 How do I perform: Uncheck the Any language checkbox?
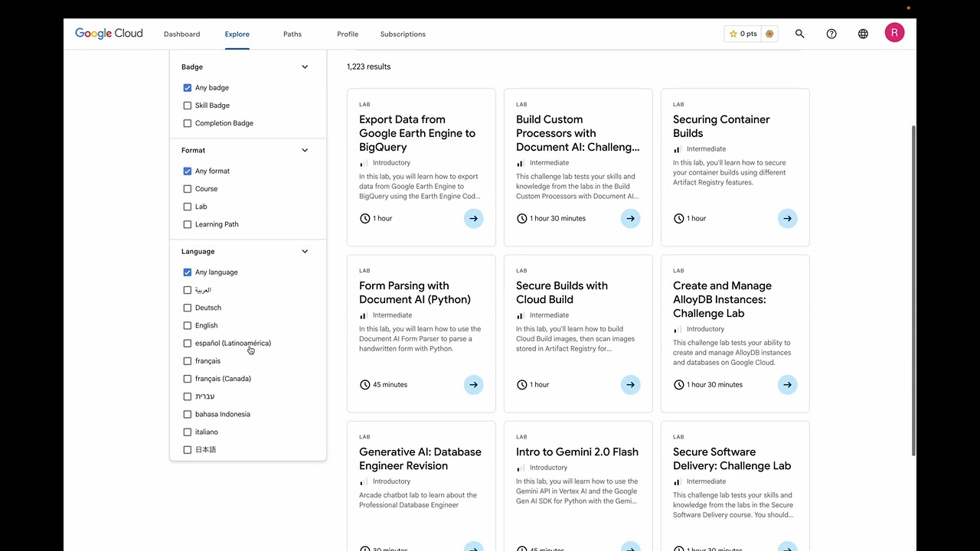(x=187, y=272)
